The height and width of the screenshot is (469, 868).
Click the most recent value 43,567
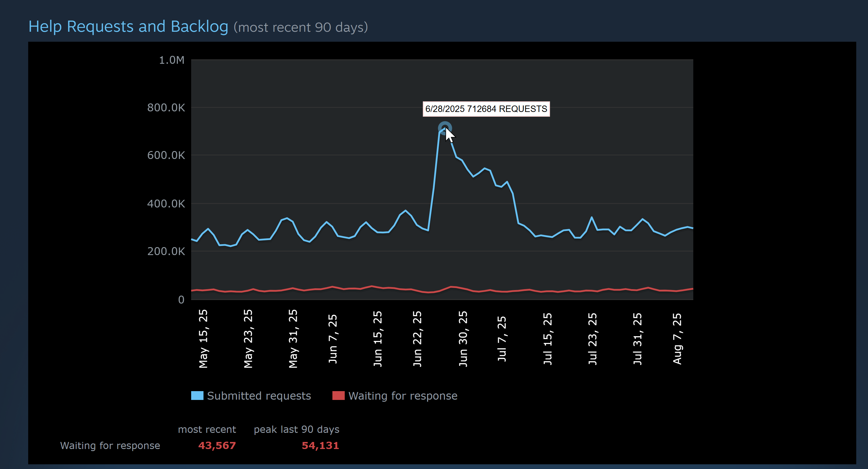217,445
